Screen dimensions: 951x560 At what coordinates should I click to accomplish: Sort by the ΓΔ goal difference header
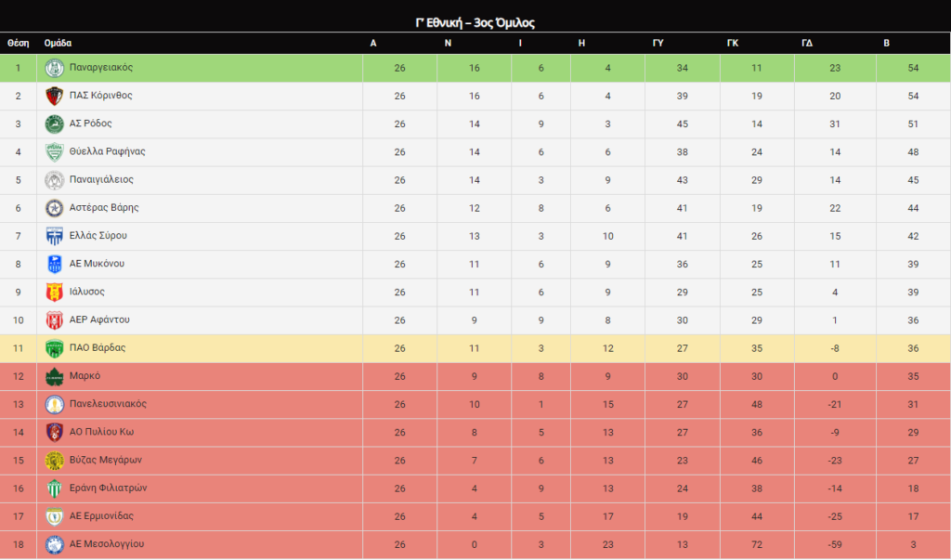[x=807, y=43]
